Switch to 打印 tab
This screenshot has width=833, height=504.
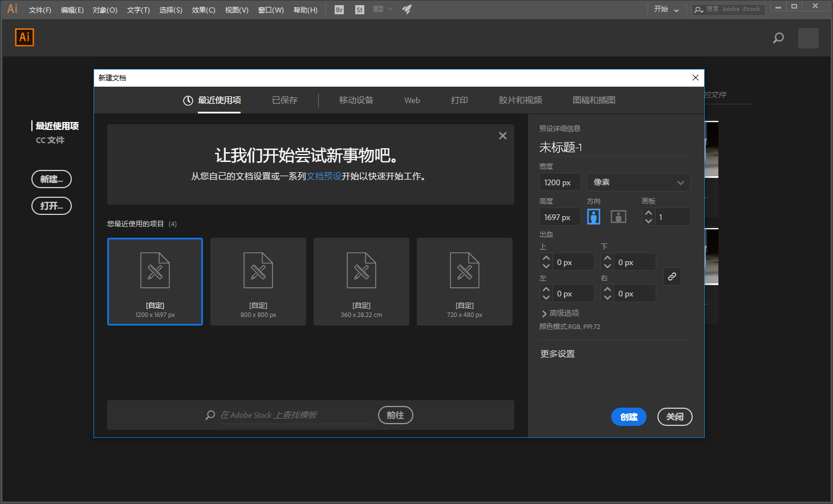[x=459, y=100]
